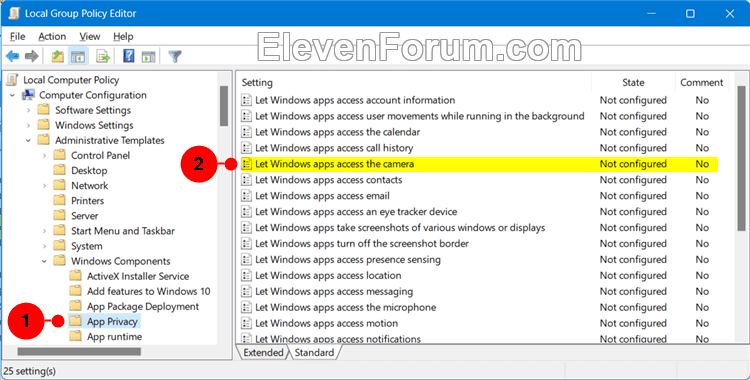
Task: Click the Local Computer Policy root icon
Action: pos(13,80)
